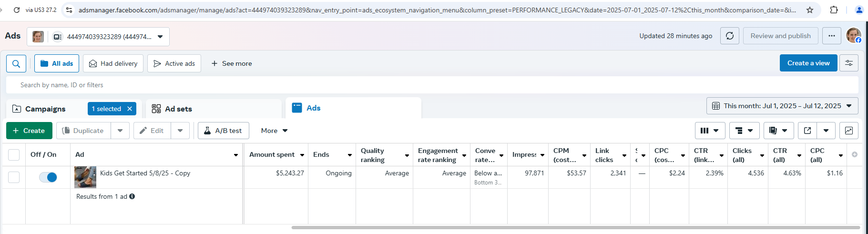868x234 pixels.
Task: Switch to the Ad sets tab
Action: pyautogui.click(x=178, y=109)
